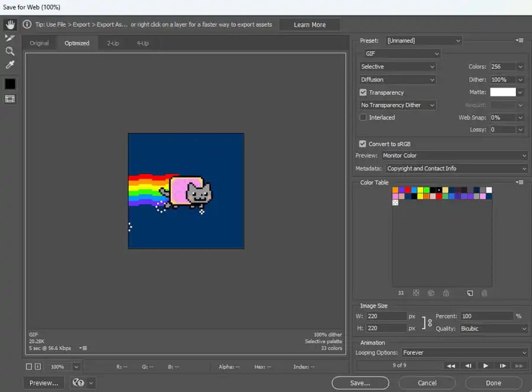Open the No Transparency Dither dropdown
The image size is (532, 392).
click(397, 105)
